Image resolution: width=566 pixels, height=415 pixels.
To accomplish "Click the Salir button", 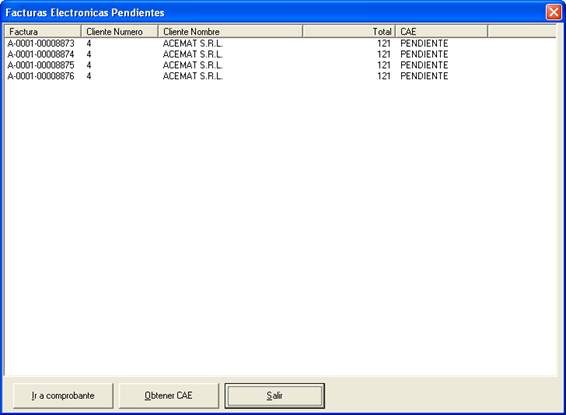I will 274,396.
